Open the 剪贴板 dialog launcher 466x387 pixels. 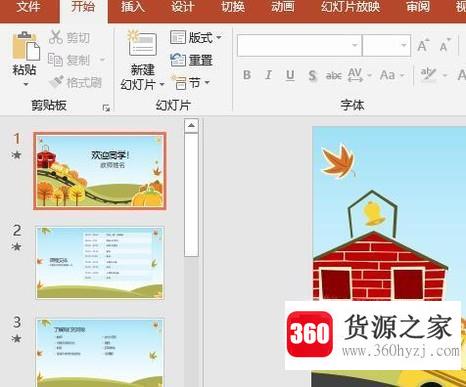click(x=106, y=107)
